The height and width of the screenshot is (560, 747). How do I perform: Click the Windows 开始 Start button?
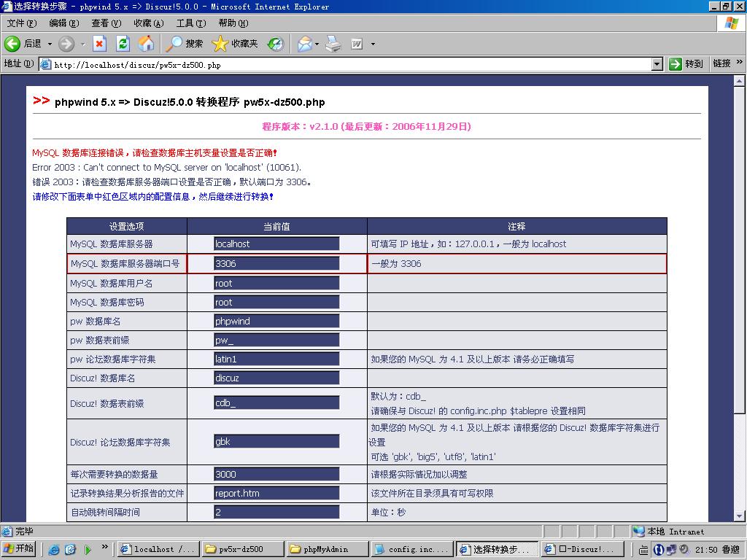point(18,548)
